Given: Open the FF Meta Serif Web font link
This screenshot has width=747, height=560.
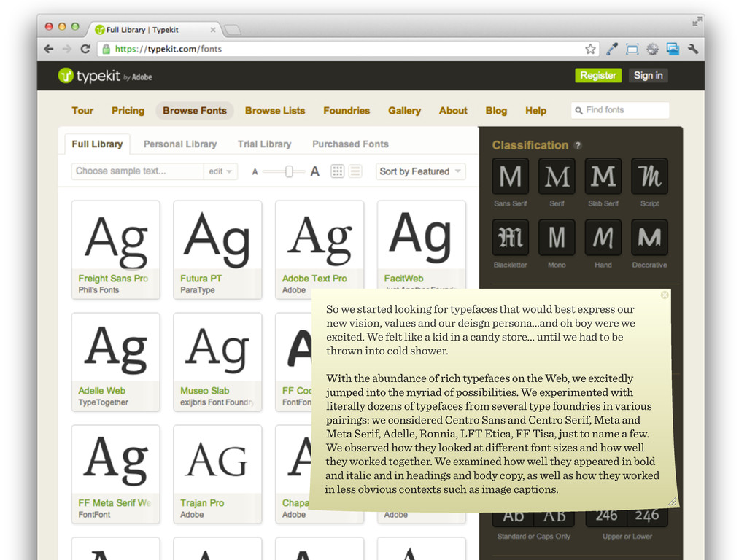Looking at the screenshot, I should click(x=115, y=503).
